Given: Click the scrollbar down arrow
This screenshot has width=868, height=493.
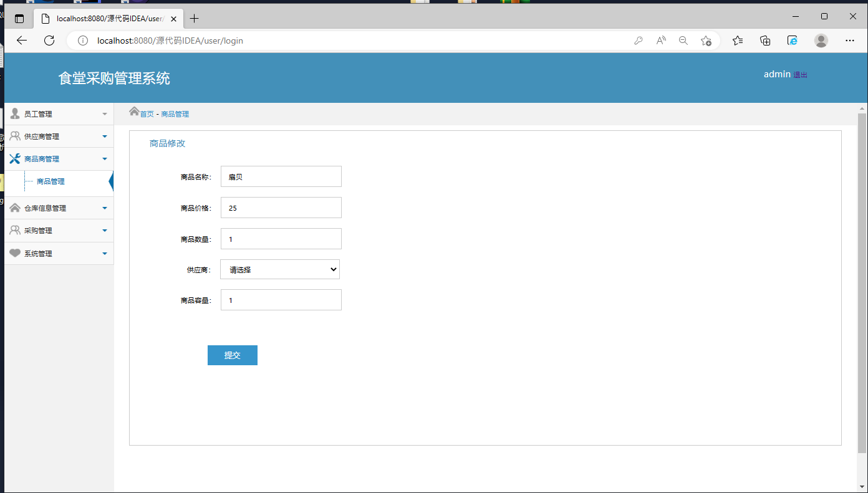Looking at the screenshot, I should tap(862, 487).
